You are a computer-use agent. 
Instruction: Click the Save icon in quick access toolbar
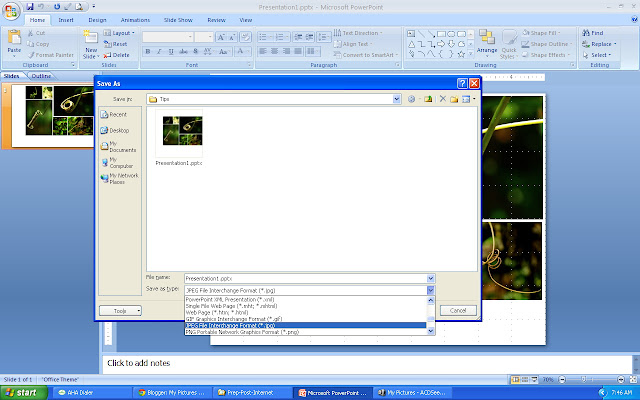point(30,7)
